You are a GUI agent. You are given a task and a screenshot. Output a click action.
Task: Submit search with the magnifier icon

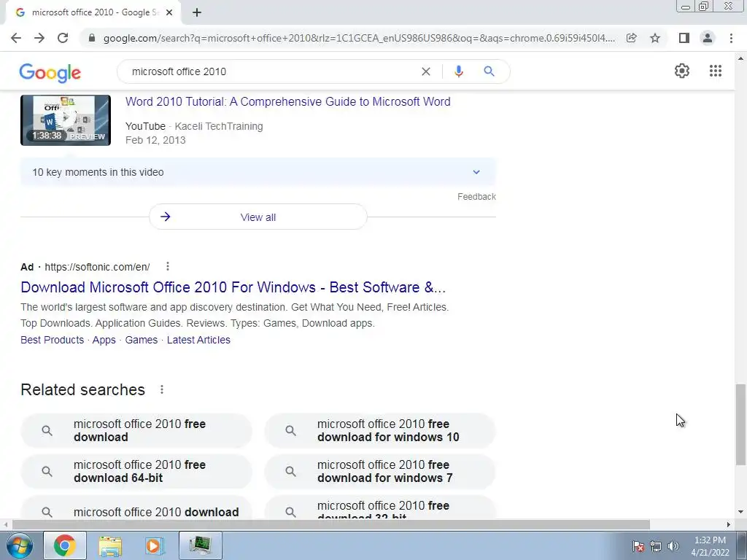tap(489, 71)
